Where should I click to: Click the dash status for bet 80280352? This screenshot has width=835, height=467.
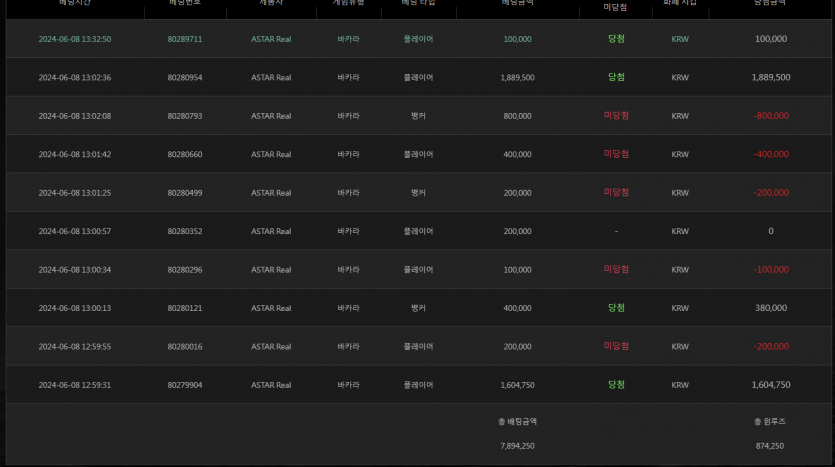(x=616, y=231)
